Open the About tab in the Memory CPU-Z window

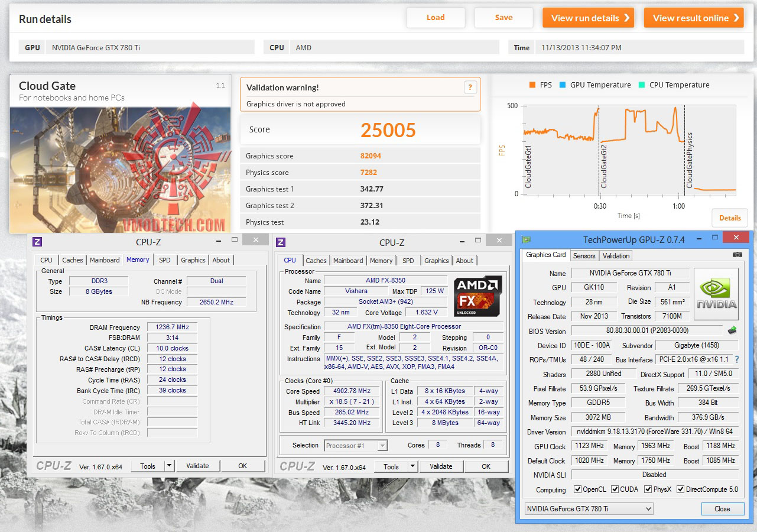tap(222, 260)
